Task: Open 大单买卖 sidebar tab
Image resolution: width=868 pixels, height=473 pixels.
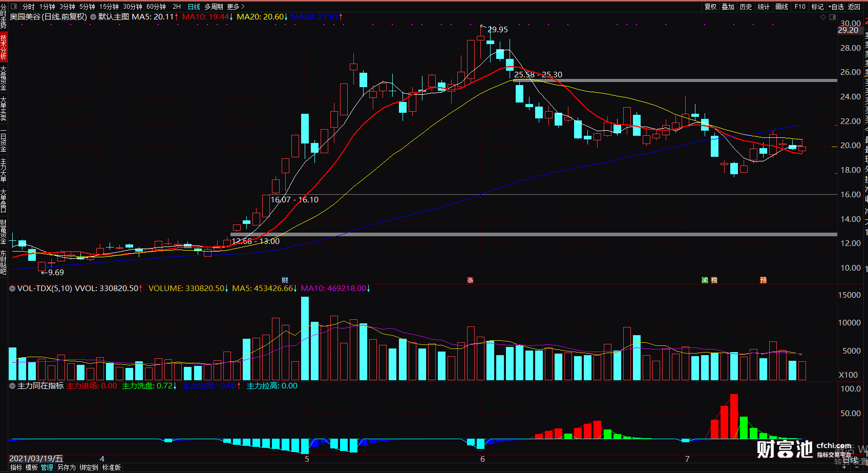Action: tap(4, 109)
